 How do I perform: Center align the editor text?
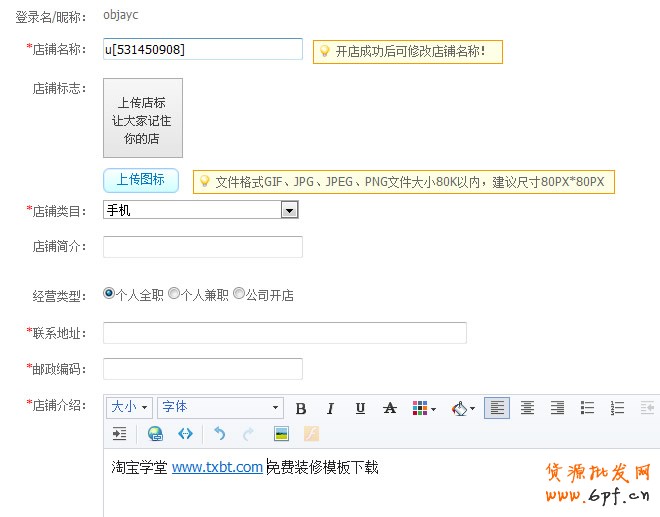coord(527,408)
